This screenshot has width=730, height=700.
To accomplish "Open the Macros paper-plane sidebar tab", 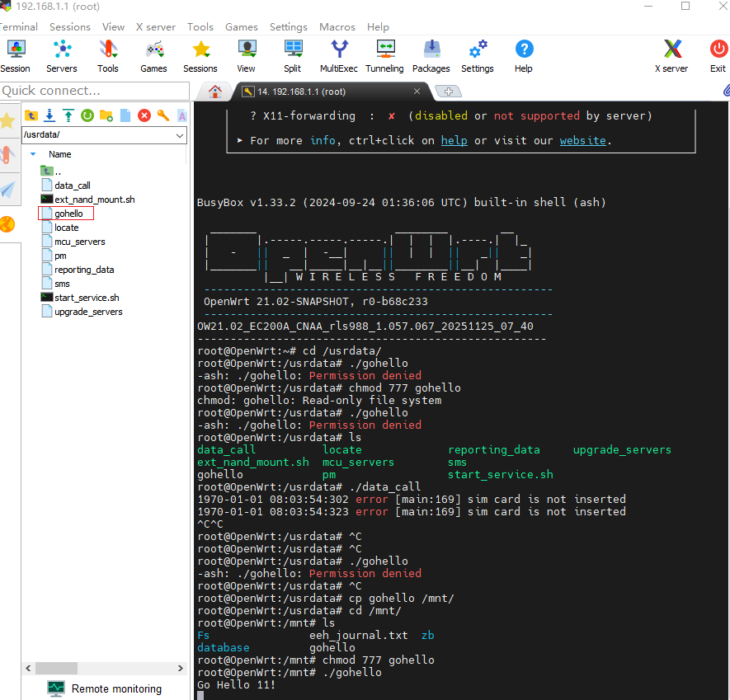I will coord(8,189).
